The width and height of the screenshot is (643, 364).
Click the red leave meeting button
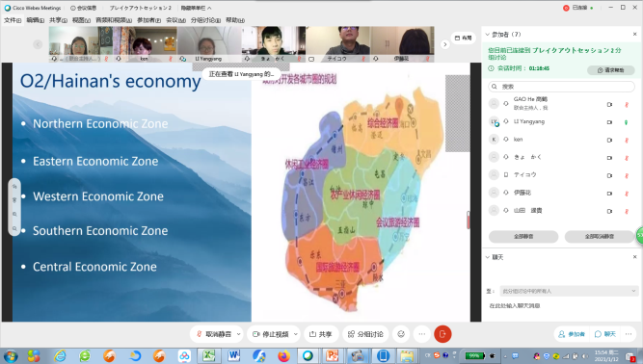[442, 334]
